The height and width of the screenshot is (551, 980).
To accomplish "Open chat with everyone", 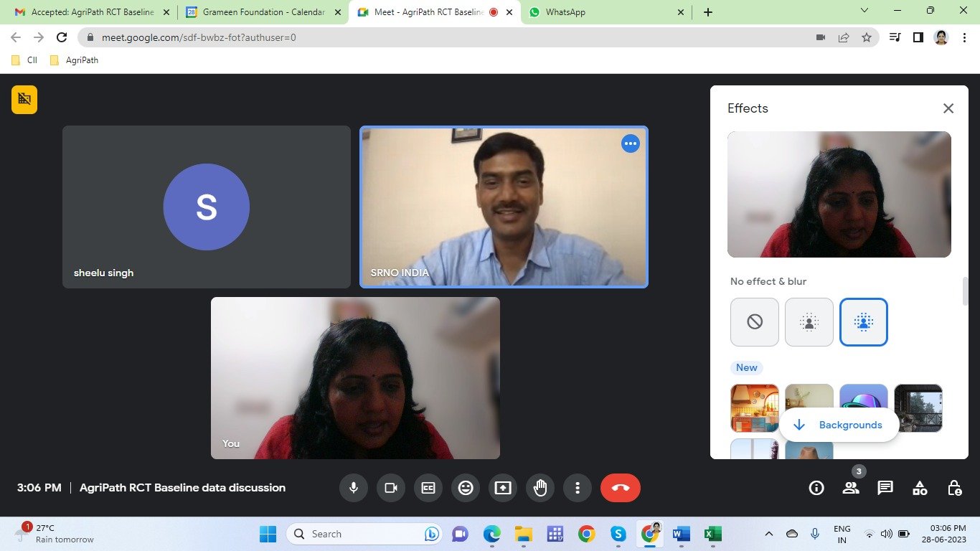I will [885, 488].
